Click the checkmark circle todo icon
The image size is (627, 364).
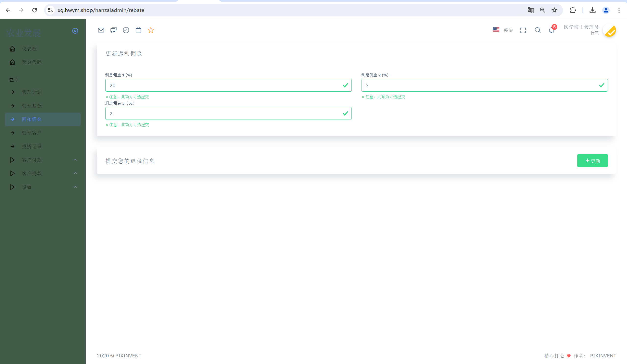[126, 30]
